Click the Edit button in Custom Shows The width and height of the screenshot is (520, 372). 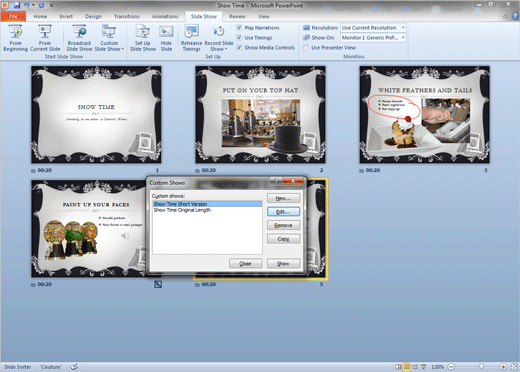(283, 212)
